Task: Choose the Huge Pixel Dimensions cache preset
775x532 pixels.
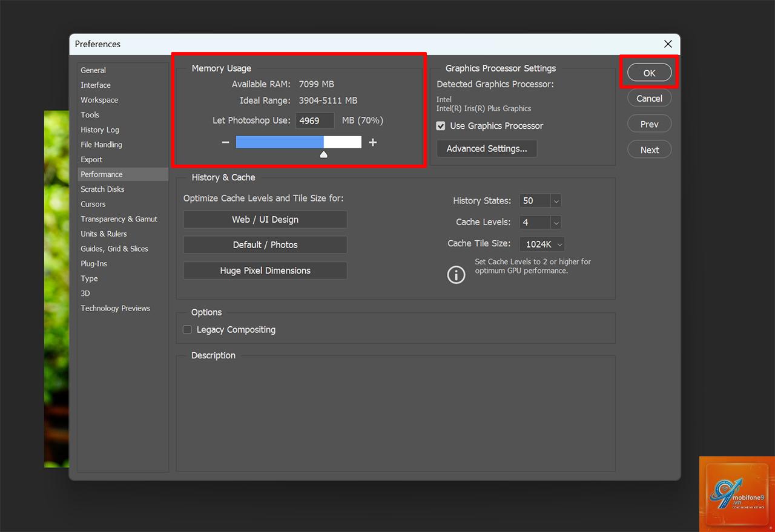Action: 265,271
